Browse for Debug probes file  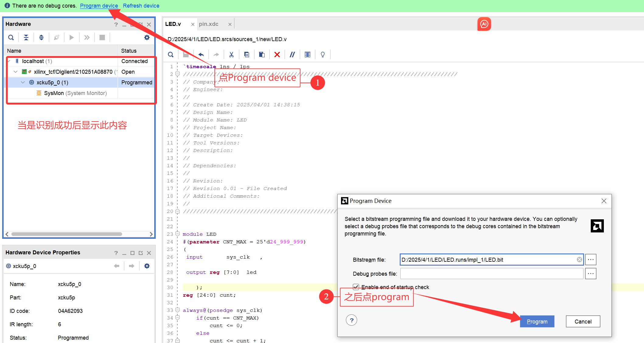pos(590,274)
